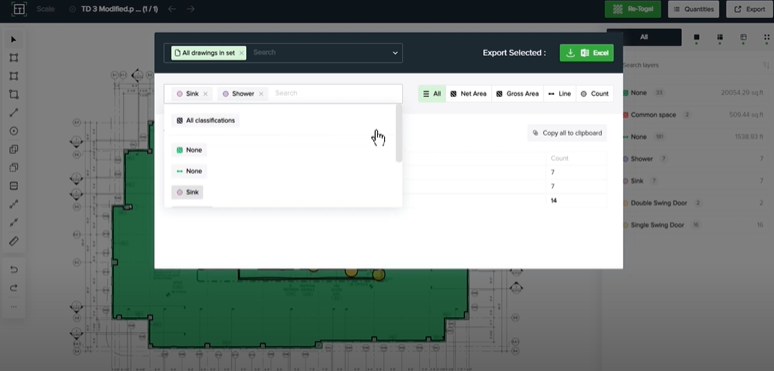Image resolution: width=774 pixels, height=371 pixels.
Task: Open the Quantities panel button
Action: pos(694,9)
